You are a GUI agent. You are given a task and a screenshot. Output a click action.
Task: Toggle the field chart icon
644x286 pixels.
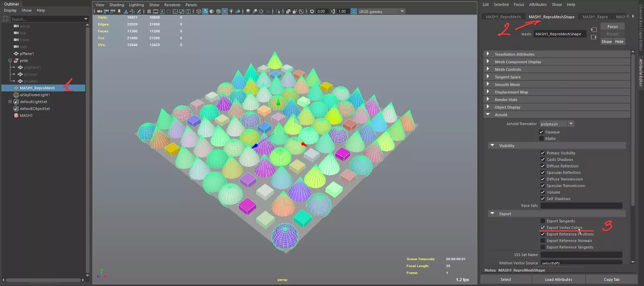[175, 11]
